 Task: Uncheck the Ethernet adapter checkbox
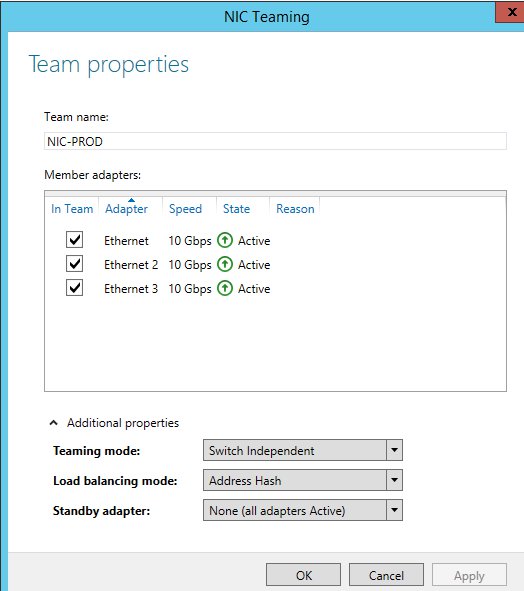coord(75,240)
